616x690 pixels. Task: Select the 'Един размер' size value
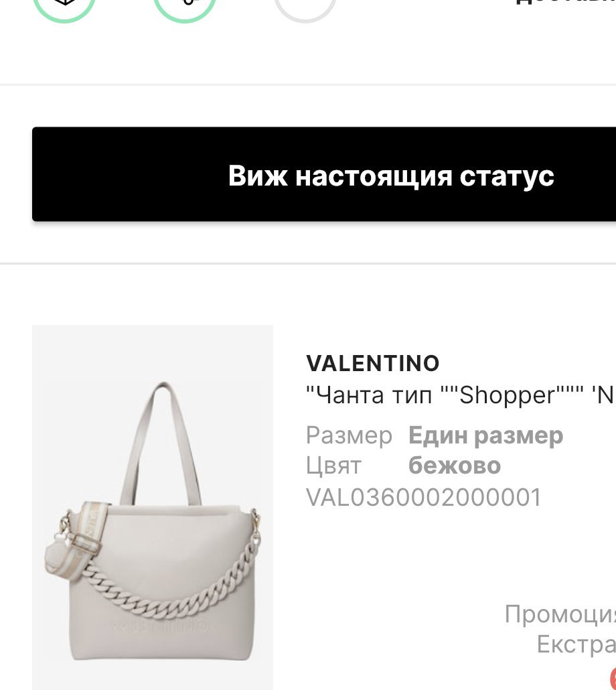[485, 435]
